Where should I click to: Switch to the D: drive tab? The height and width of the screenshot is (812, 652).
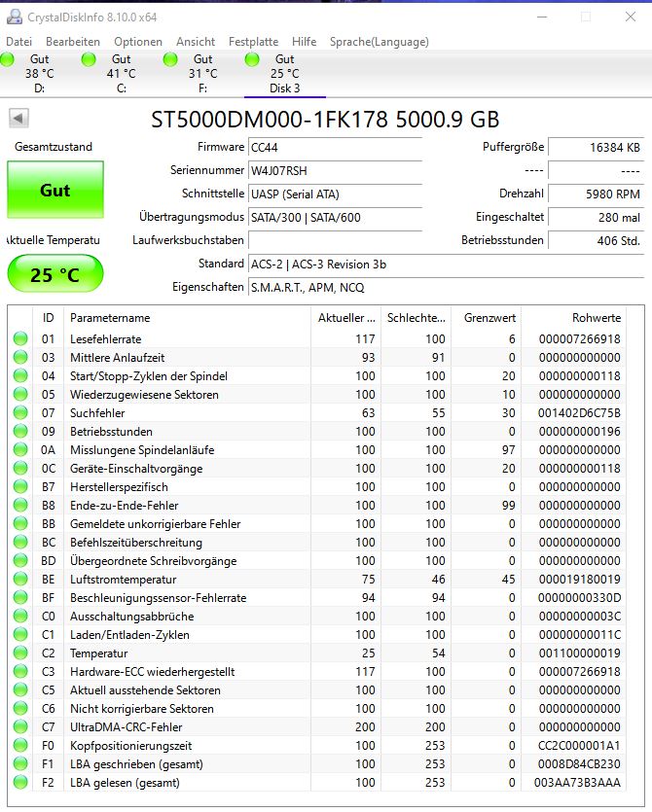pyautogui.click(x=40, y=74)
